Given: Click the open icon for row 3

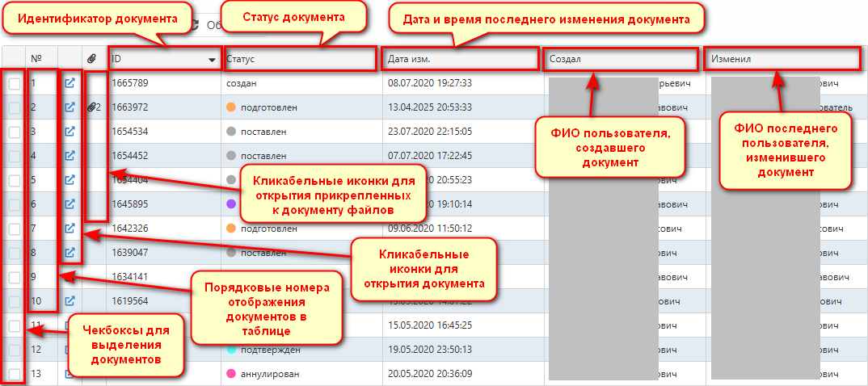Looking at the screenshot, I should pyautogui.click(x=70, y=132).
